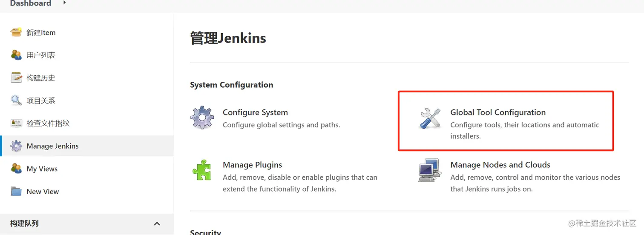Click the Manage Nodes and Clouds description
644x235 pixels.
point(535,183)
